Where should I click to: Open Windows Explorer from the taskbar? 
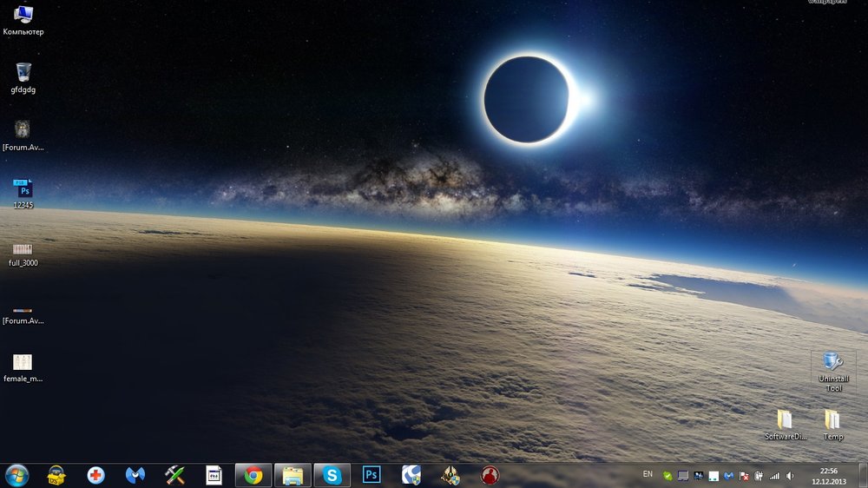pyautogui.click(x=293, y=475)
